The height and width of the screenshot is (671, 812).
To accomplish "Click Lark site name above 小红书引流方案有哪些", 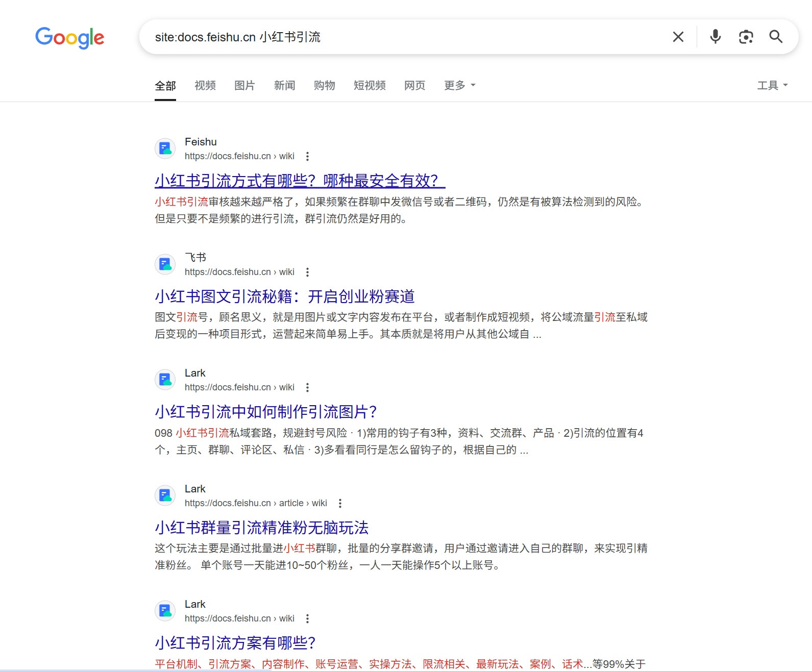I will pyautogui.click(x=195, y=604).
